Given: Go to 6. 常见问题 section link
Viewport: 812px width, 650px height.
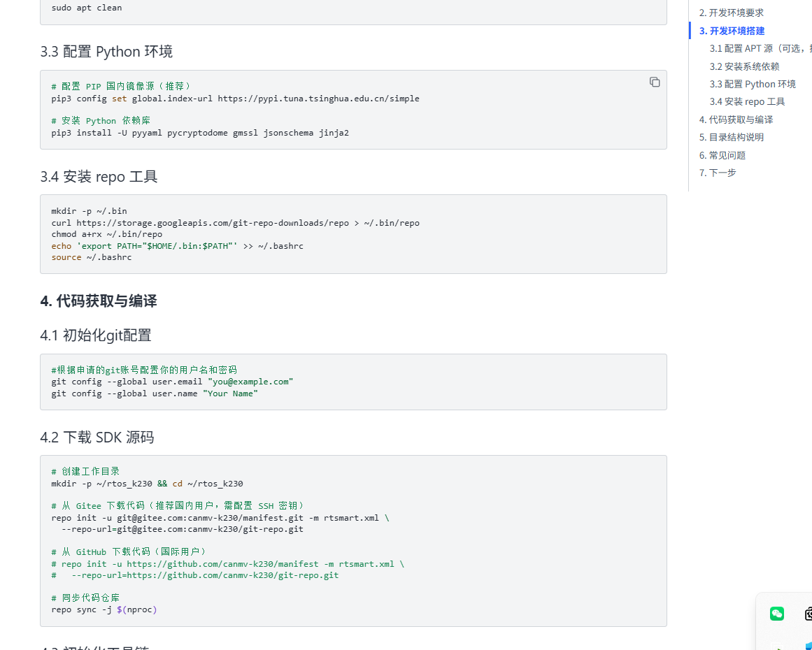Looking at the screenshot, I should tap(722, 155).
